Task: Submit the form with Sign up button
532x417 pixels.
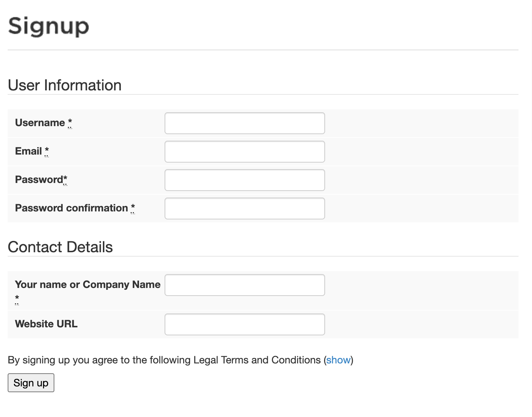Action: pos(31,383)
